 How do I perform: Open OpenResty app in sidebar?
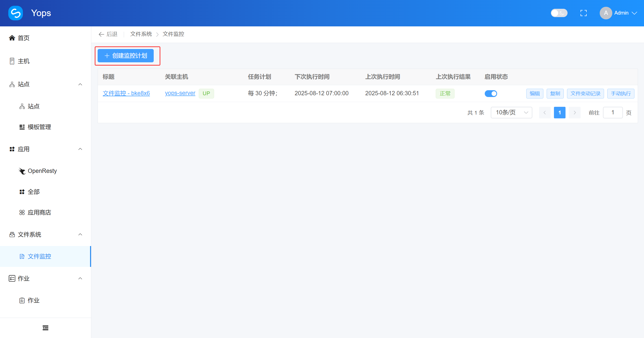(x=42, y=171)
